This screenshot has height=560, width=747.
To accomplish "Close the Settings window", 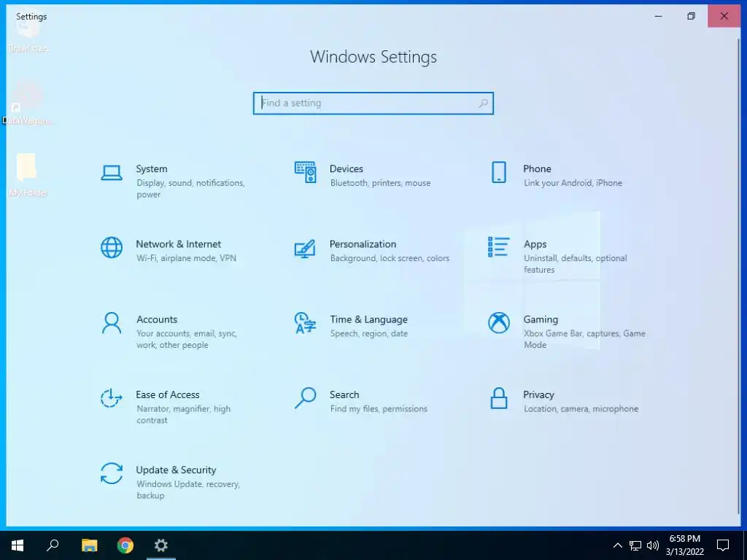I will [724, 16].
